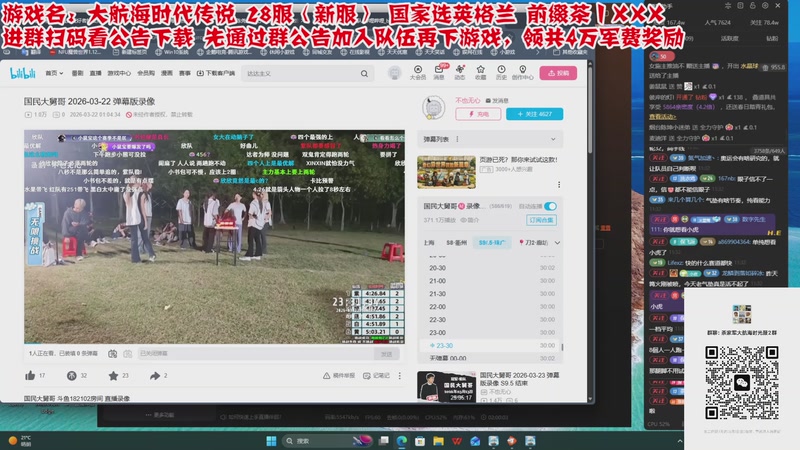The image size is (800, 450).
Task: Open the uploader avatar 不也无心
Action: (x=433, y=107)
